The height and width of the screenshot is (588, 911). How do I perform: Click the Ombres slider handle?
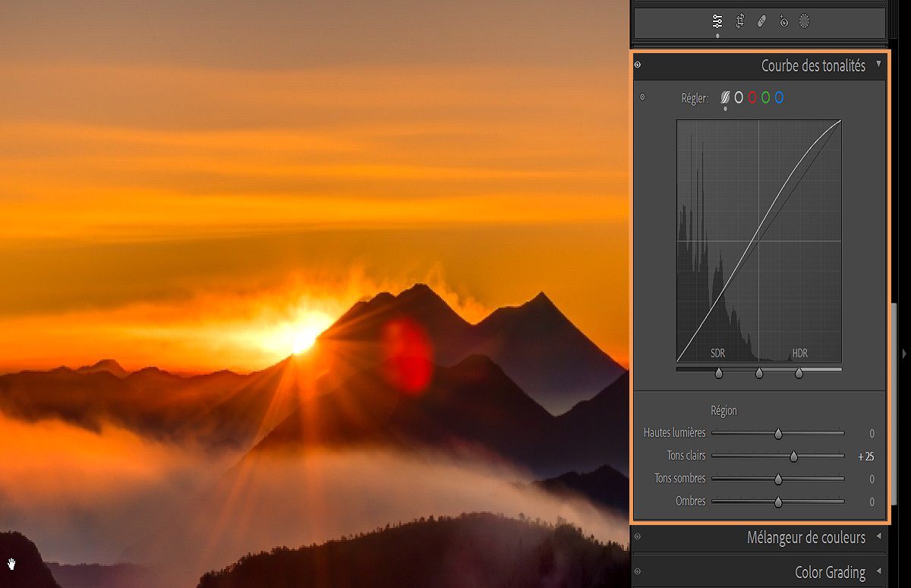click(778, 502)
